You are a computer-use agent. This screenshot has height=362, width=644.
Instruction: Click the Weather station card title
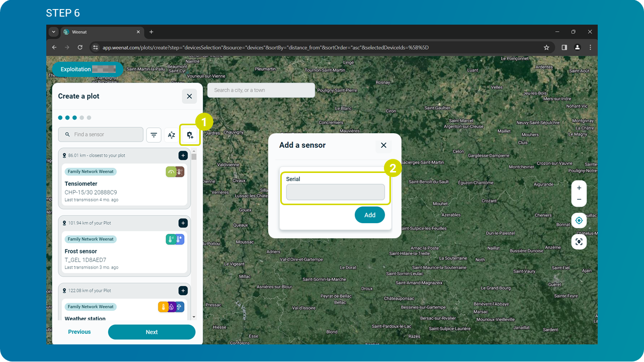pyautogui.click(x=85, y=318)
